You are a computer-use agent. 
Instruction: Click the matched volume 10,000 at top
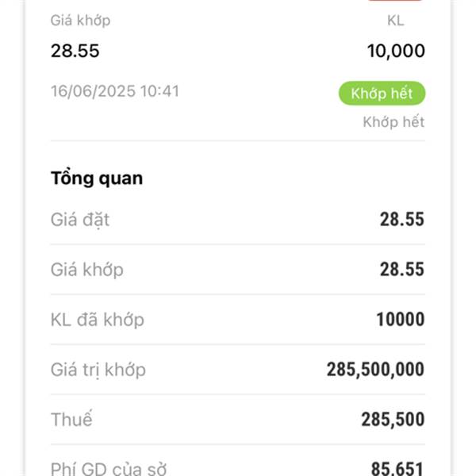pyautogui.click(x=396, y=51)
